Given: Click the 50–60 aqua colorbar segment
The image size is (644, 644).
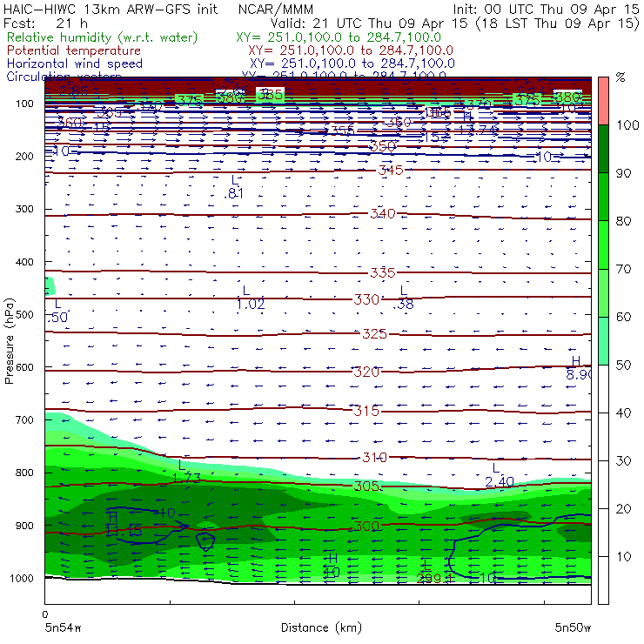Looking at the screenshot, I should pos(603,341).
